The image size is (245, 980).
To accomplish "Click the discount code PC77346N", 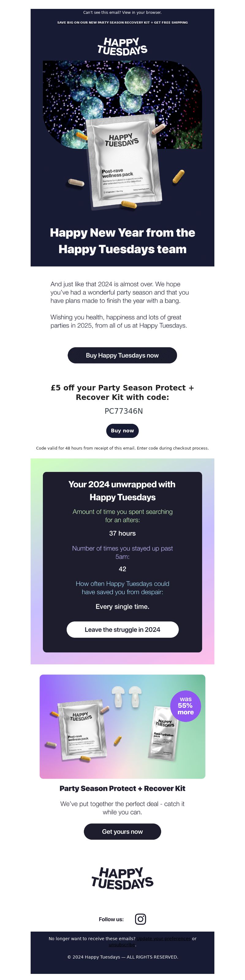I will click(124, 411).
